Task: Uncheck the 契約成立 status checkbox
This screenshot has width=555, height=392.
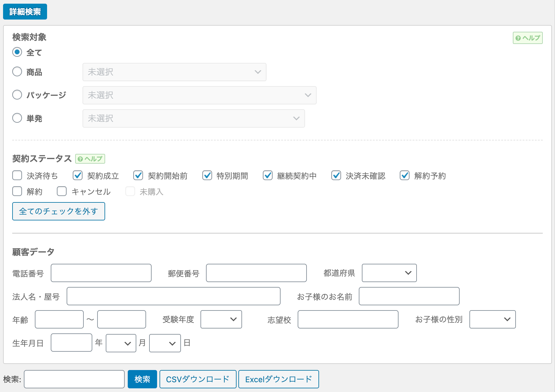Action: point(78,176)
